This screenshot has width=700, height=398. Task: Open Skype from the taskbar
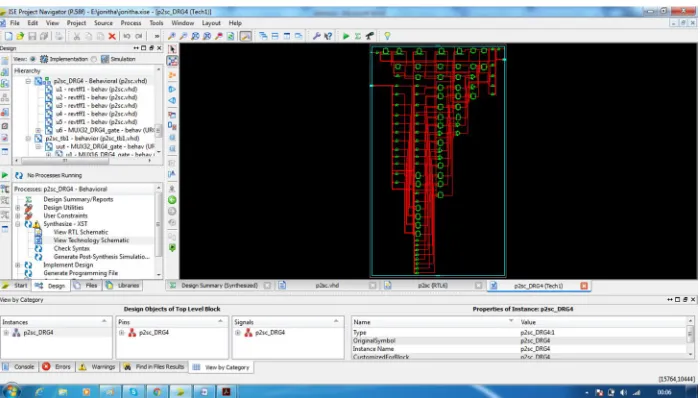[x=133, y=392]
